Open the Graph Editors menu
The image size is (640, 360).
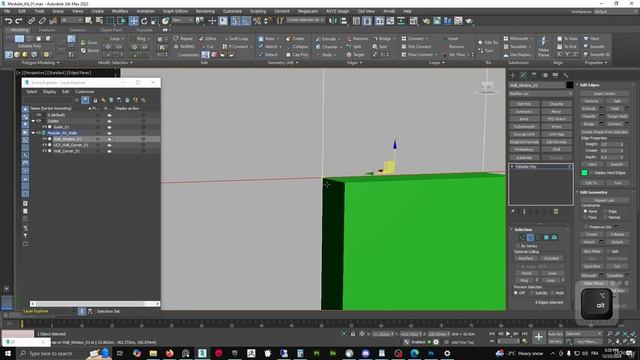pyautogui.click(x=175, y=11)
